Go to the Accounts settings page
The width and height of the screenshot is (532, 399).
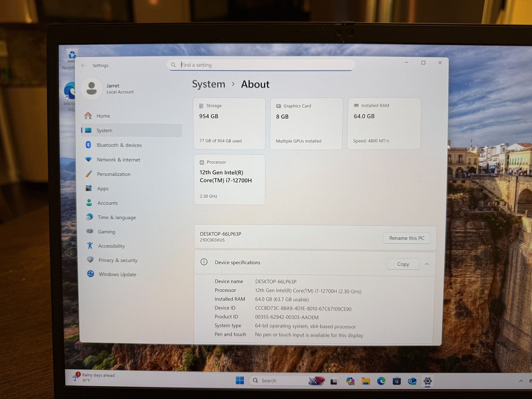tap(108, 203)
